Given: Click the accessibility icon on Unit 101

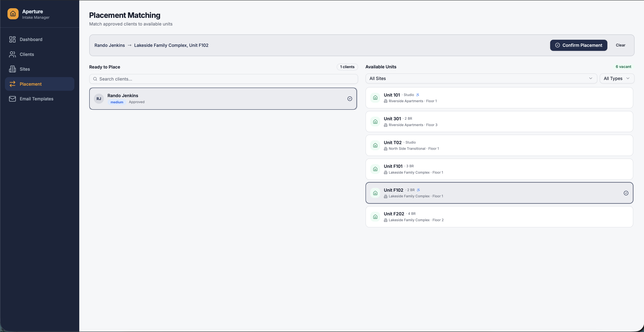Looking at the screenshot, I should coord(418,95).
